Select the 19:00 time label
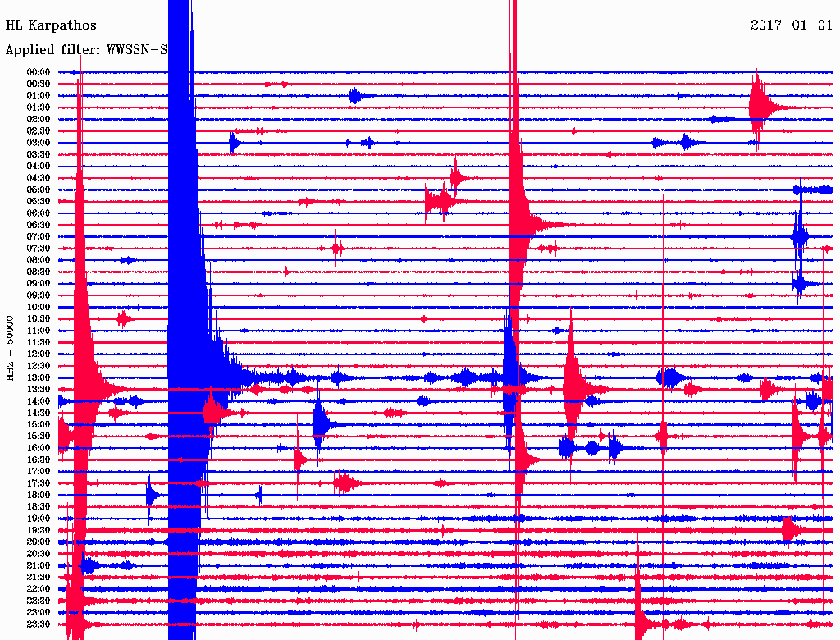This screenshot has height=640, width=840. click(x=39, y=519)
